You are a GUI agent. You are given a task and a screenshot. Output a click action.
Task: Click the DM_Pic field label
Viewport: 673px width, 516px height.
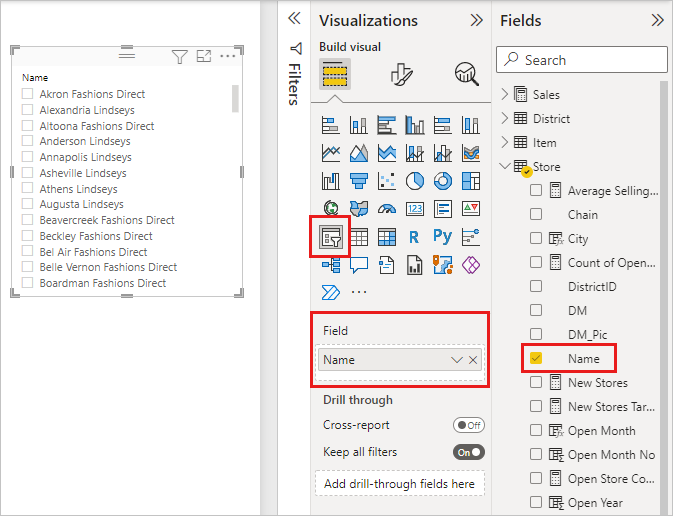[587, 334]
